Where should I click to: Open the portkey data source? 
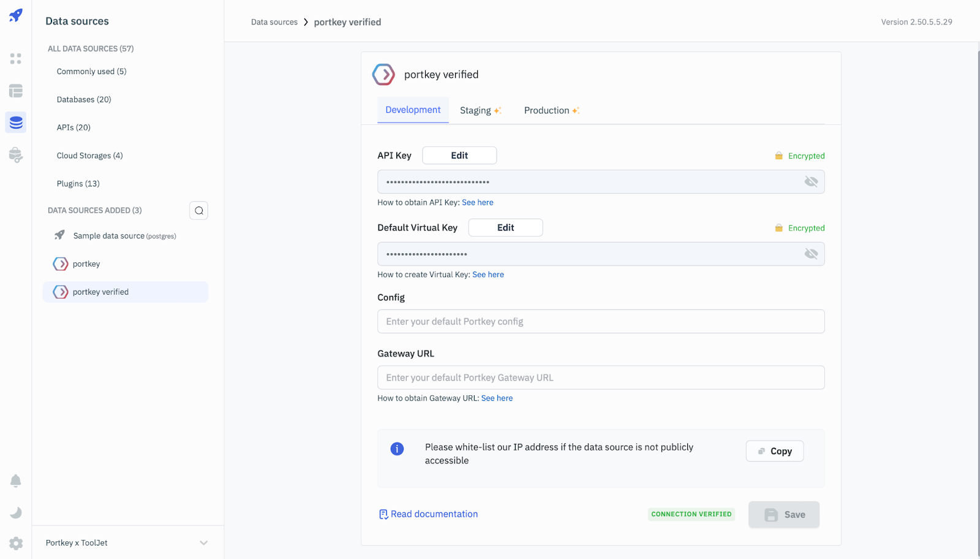point(126,264)
